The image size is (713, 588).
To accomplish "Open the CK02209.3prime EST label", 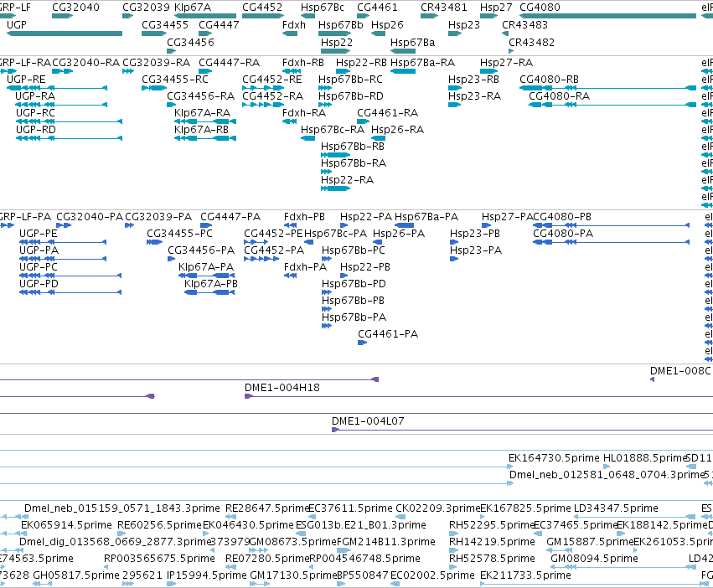I will pos(437,508).
